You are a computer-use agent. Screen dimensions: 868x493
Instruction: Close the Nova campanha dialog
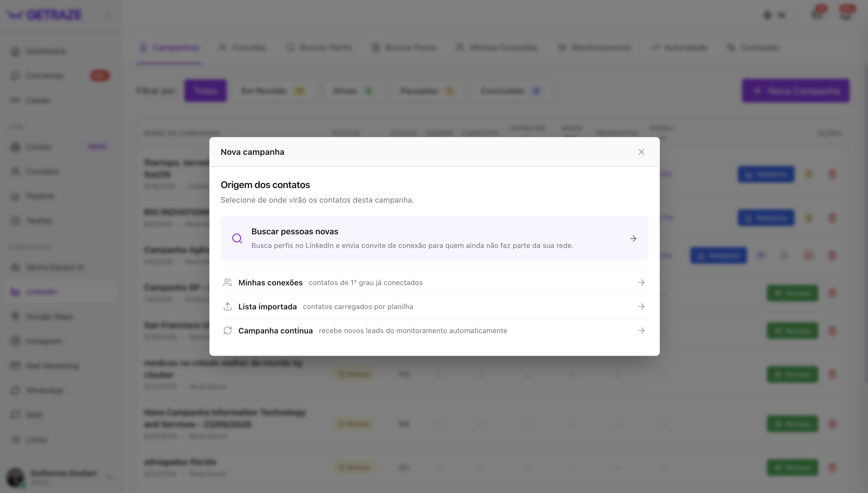[641, 152]
